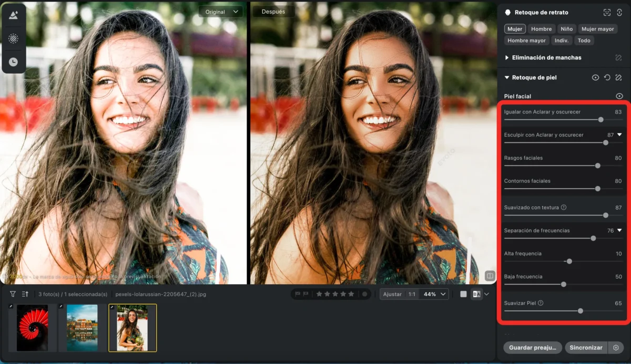Click the Sincronizar button

pyautogui.click(x=586, y=348)
